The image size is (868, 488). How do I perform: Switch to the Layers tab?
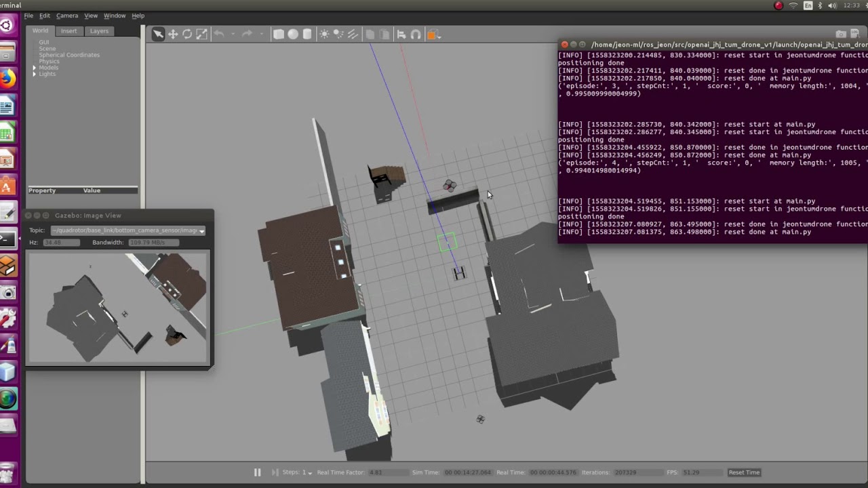(x=99, y=30)
